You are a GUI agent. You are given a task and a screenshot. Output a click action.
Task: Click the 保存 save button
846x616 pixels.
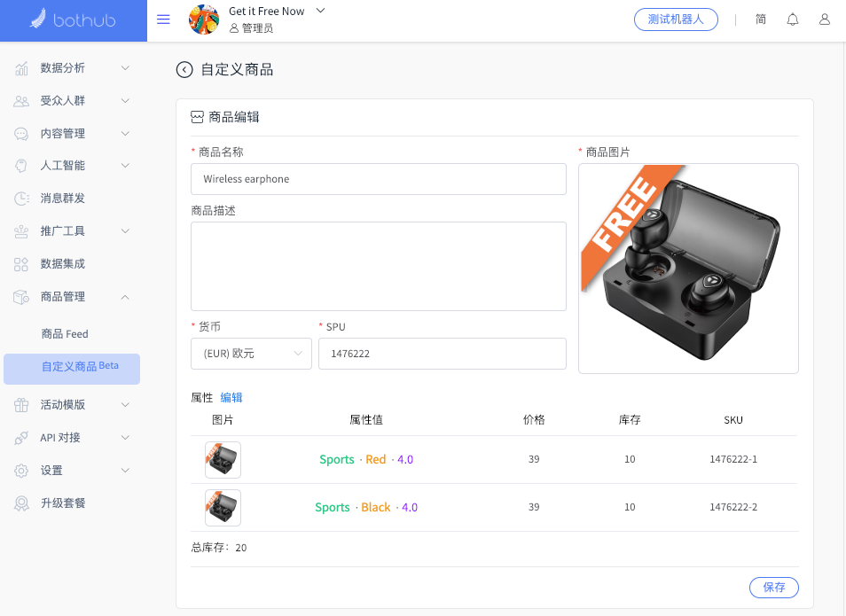point(773,588)
